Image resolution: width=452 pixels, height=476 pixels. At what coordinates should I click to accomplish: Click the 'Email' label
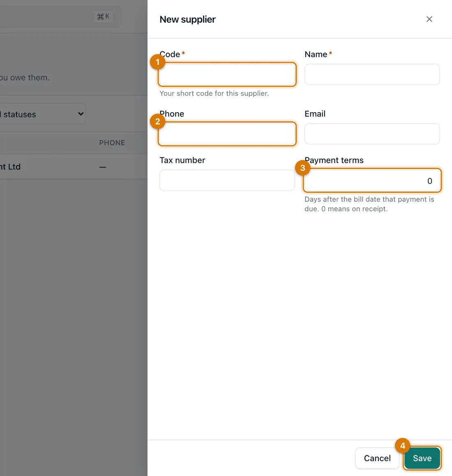click(315, 114)
